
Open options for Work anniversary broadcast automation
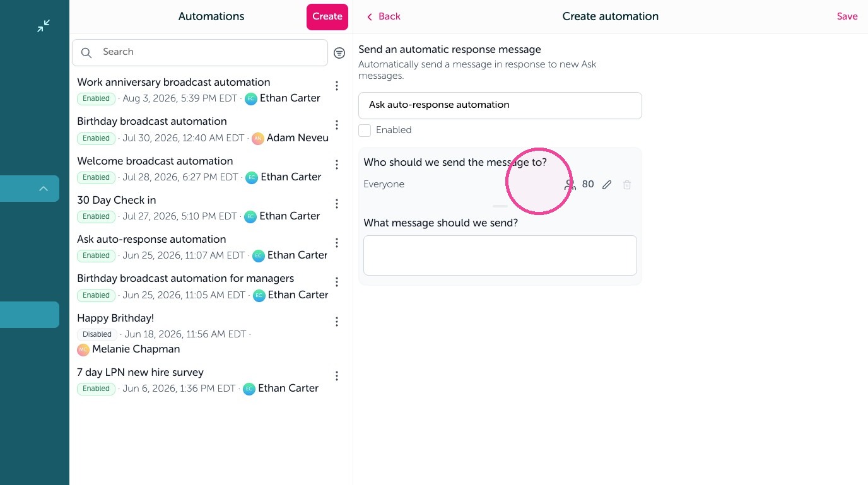(x=337, y=86)
